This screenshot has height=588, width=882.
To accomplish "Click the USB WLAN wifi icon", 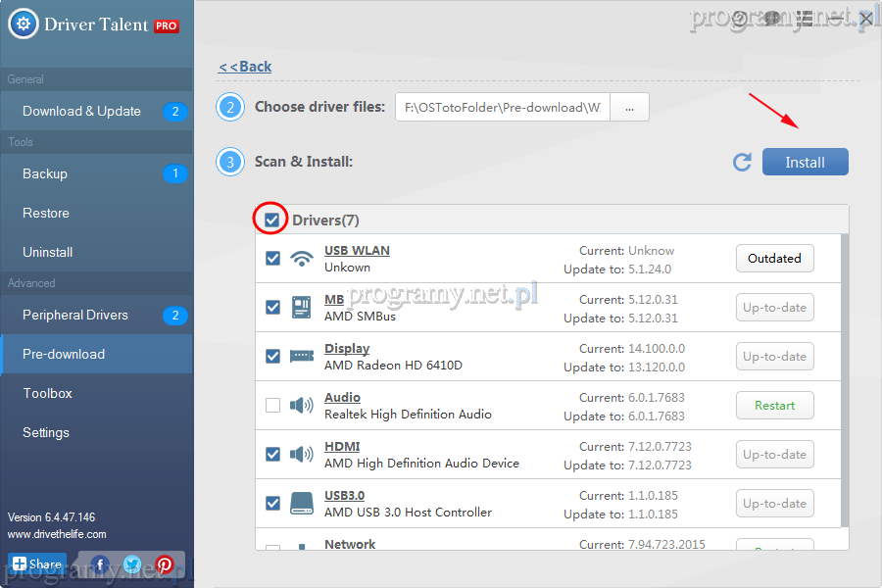I will 301,259.
